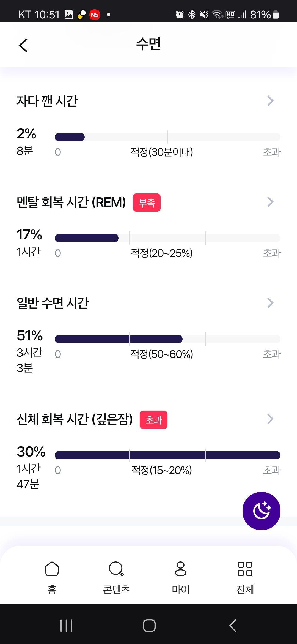Viewport: 297px width, 644px height.
Task: Expand 일반 수면 시간 chevron
Action: click(x=270, y=303)
